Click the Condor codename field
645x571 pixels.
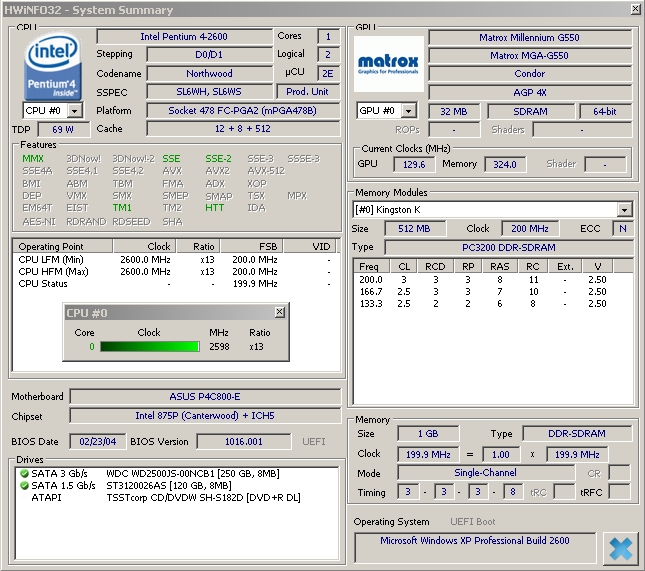click(x=530, y=74)
